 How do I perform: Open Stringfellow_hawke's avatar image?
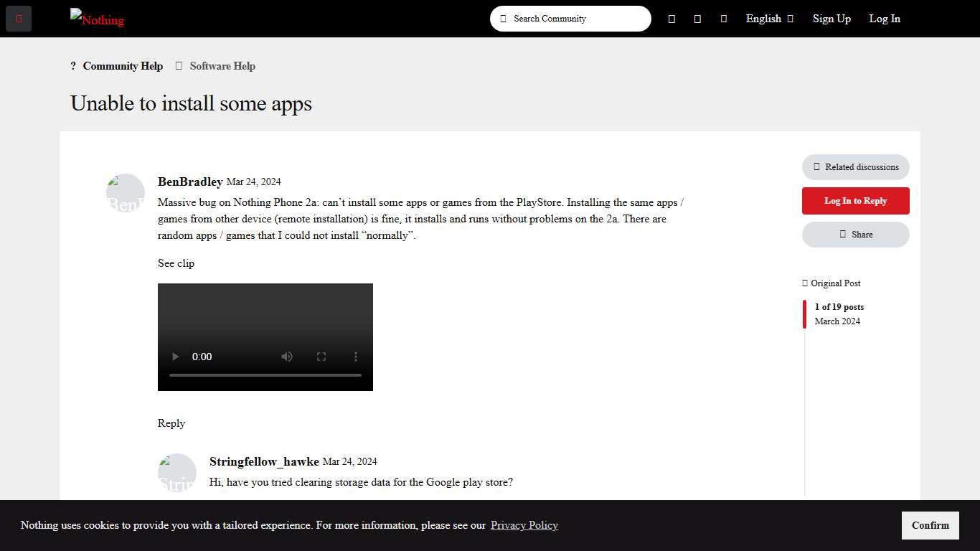(177, 473)
